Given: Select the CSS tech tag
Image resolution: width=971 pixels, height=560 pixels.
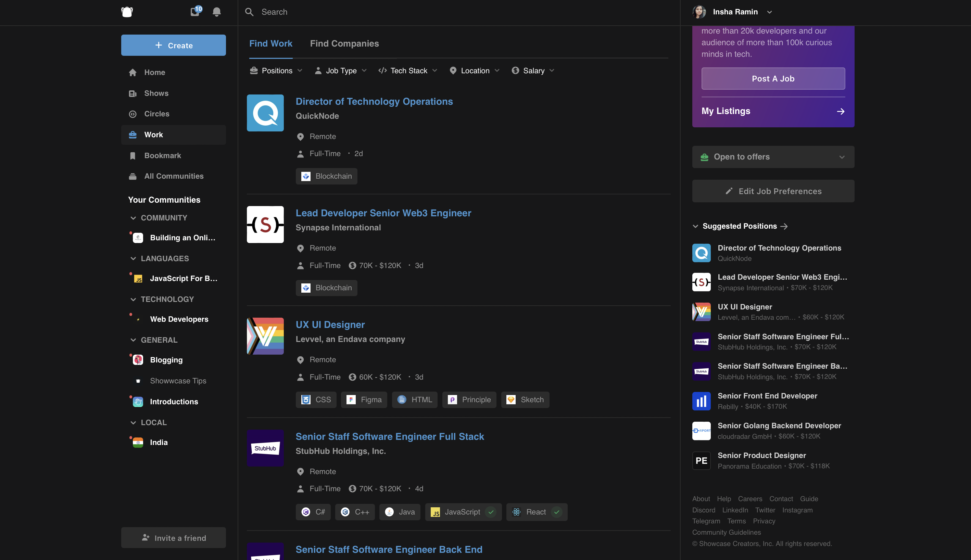Looking at the screenshot, I should 316,400.
